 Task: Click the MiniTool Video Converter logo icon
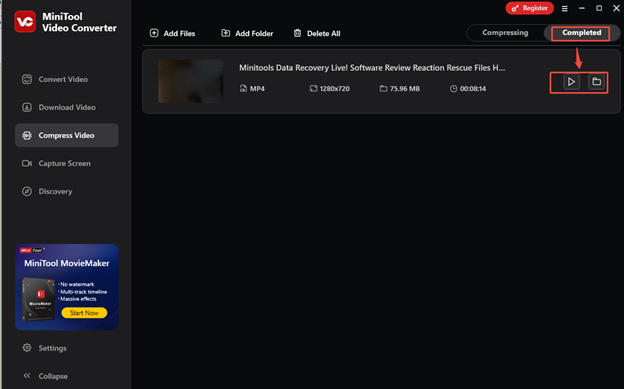pyautogui.click(x=25, y=22)
